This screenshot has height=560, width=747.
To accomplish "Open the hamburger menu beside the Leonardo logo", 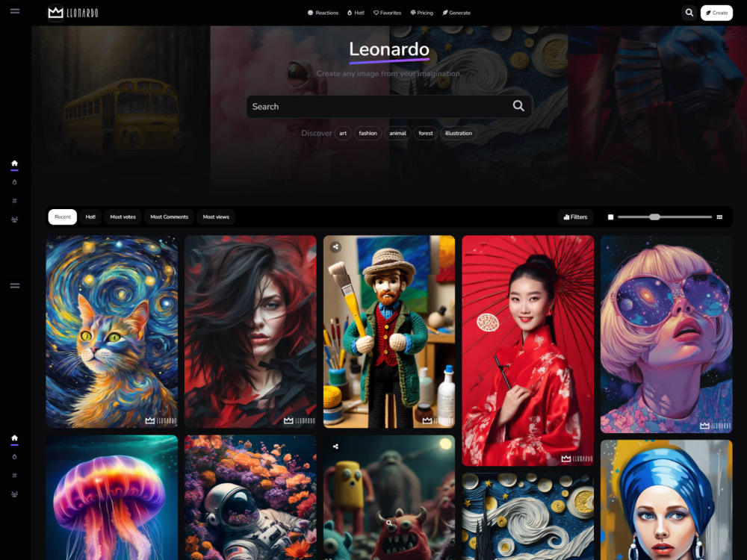I will coord(15,11).
